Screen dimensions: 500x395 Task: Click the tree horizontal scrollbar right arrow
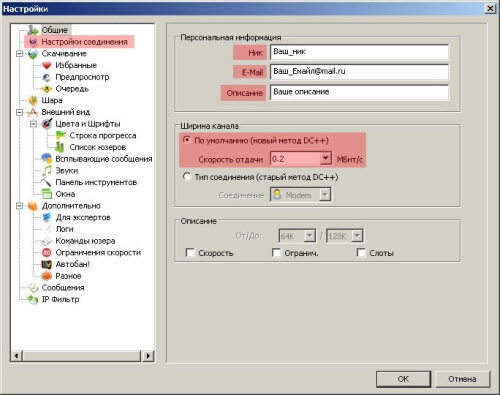[x=148, y=356]
